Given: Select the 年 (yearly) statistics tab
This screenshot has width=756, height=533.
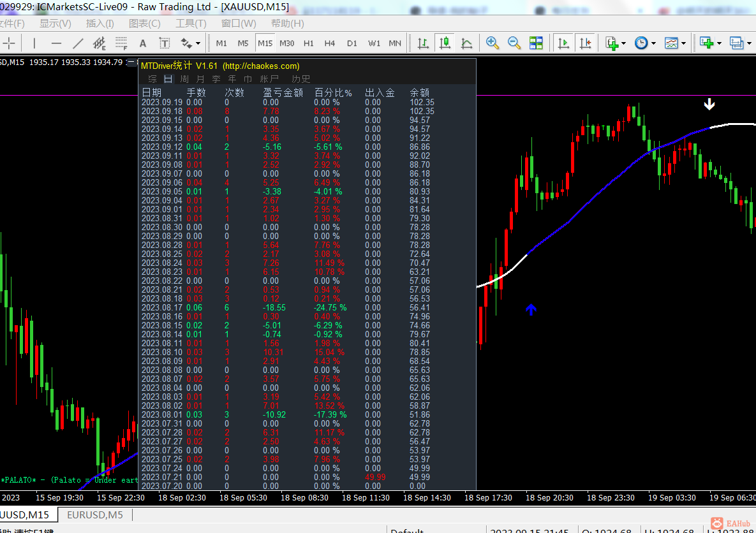Looking at the screenshot, I should (232, 79).
